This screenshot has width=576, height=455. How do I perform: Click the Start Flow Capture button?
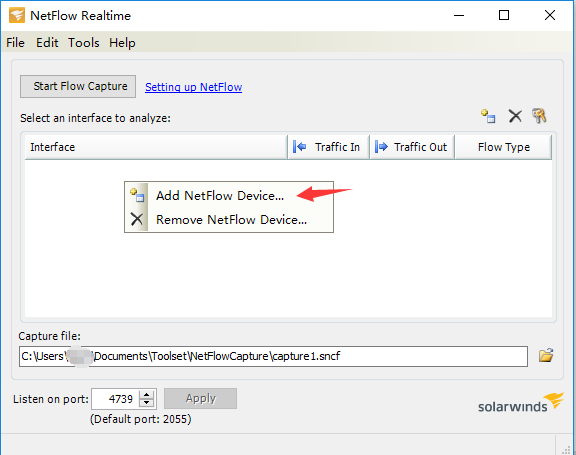pyautogui.click(x=78, y=86)
